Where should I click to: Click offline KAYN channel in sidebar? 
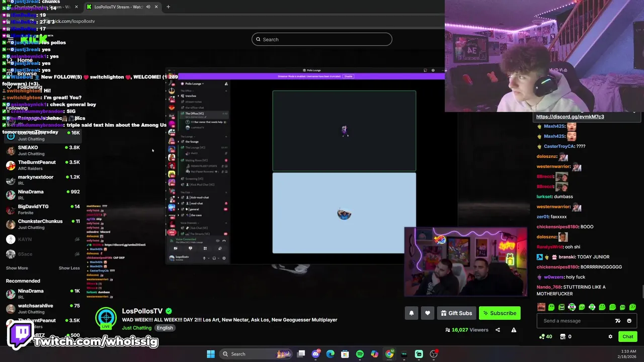pyautogui.click(x=43, y=239)
